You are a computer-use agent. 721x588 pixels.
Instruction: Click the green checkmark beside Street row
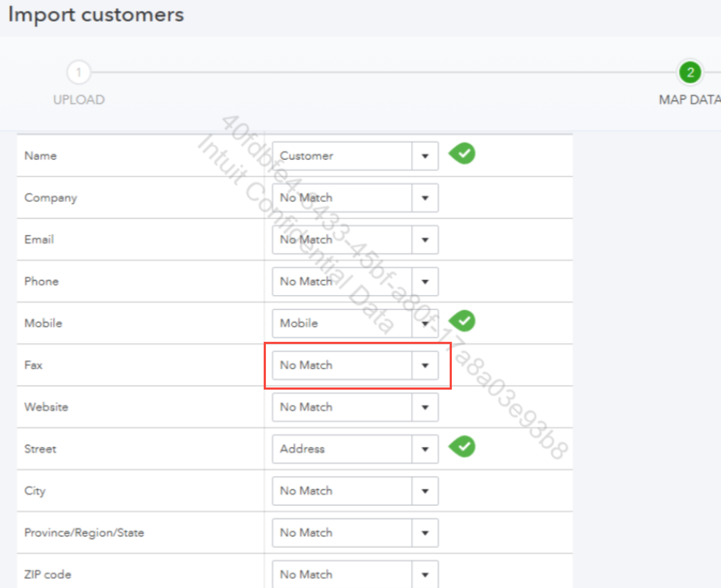[x=463, y=447]
